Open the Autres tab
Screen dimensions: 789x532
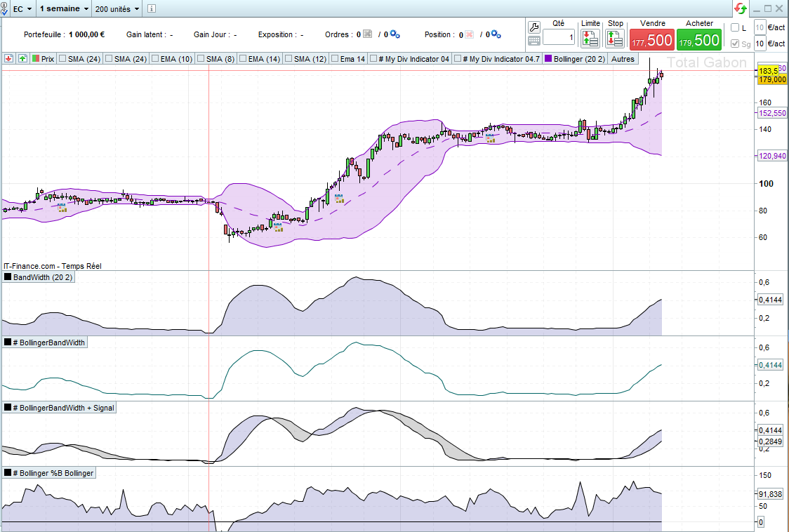click(623, 59)
